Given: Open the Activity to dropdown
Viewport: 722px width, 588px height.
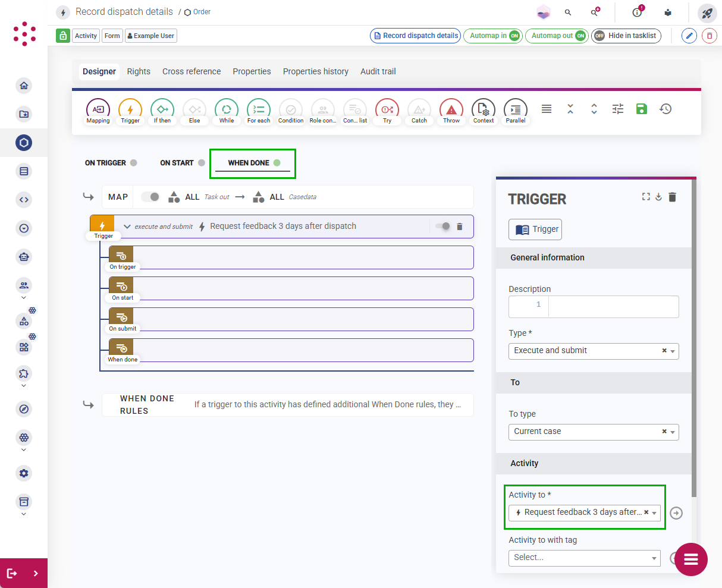Looking at the screenshot, I should 585,512.
